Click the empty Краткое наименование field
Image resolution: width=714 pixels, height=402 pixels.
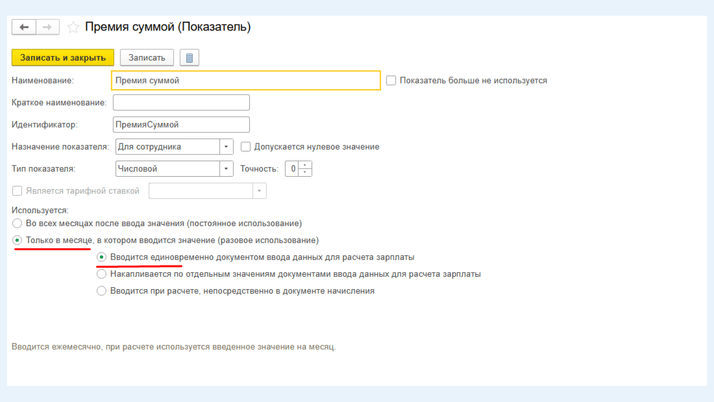tap(181, 102)
